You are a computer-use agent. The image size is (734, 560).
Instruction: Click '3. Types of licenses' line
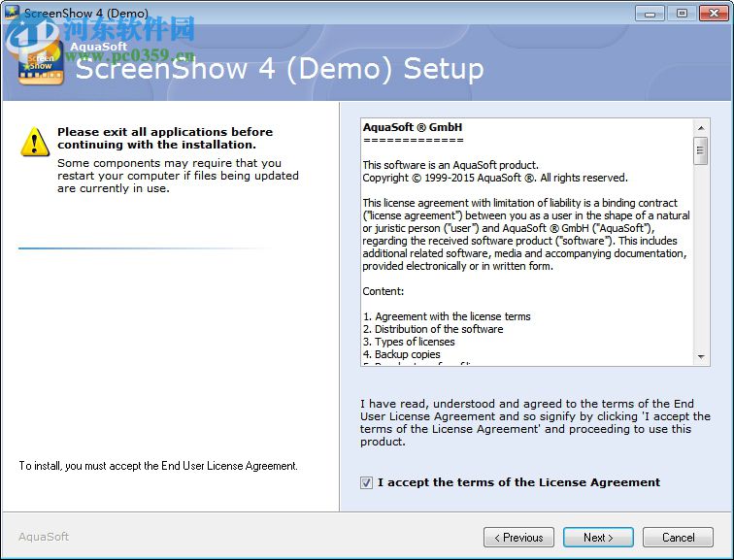tap(409, 342)
